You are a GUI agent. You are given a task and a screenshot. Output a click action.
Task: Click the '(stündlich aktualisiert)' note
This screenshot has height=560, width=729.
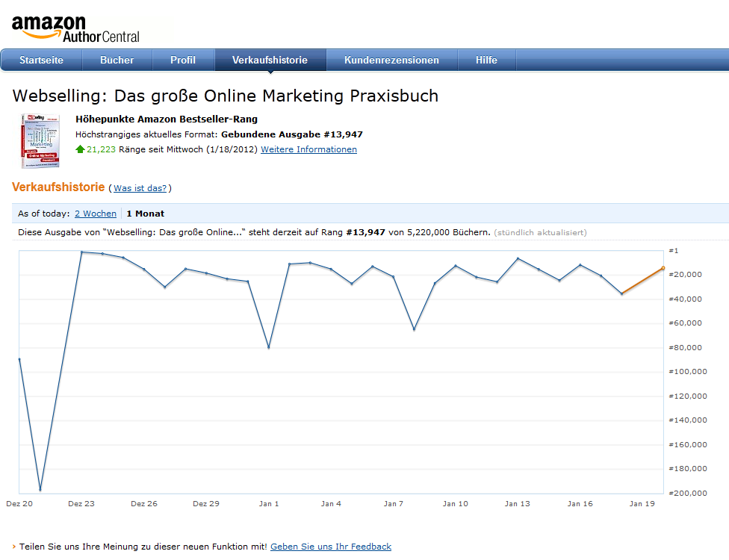540,232
